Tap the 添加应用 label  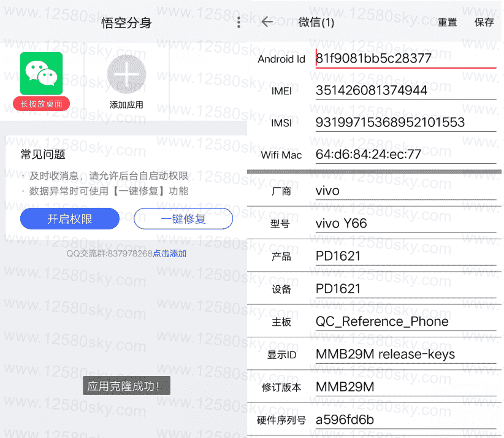click(x=126, y=105)
